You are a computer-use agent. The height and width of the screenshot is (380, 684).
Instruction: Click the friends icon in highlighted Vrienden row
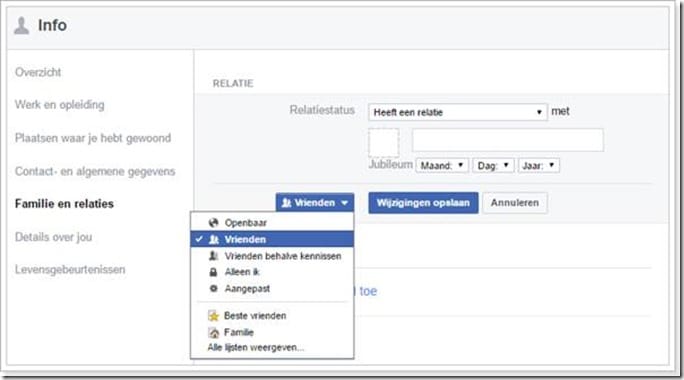pyautogui.click(x=214, y=239)
